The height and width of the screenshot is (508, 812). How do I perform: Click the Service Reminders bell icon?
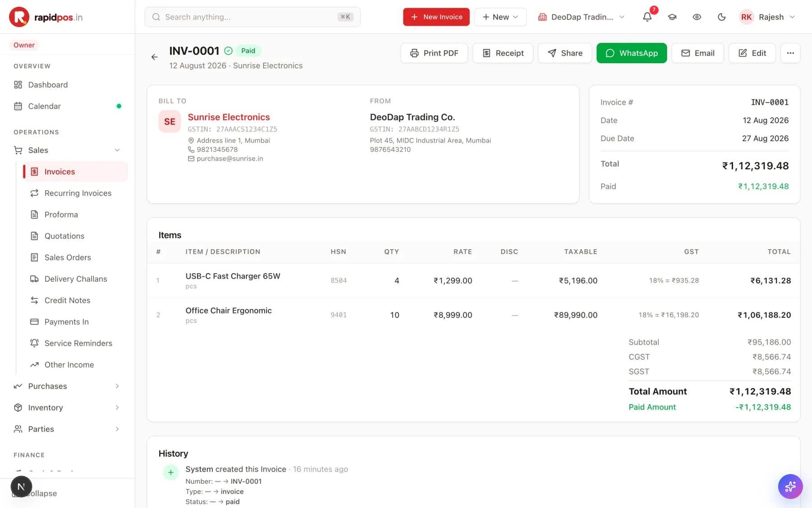pyautogui.click(x=34, y=343)
